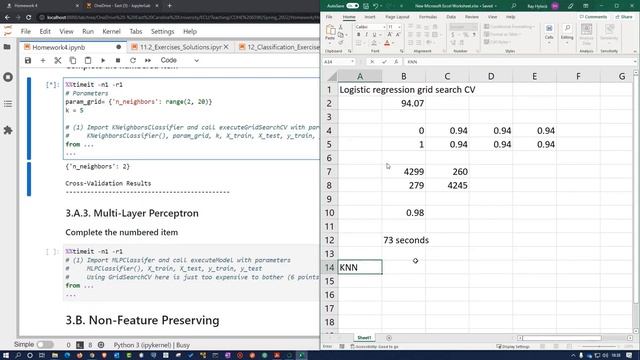Open the file browser sidebar folder icon
The height and width of the screenshot is (360, 640).
pyautogui.click(x=7, y=47)
